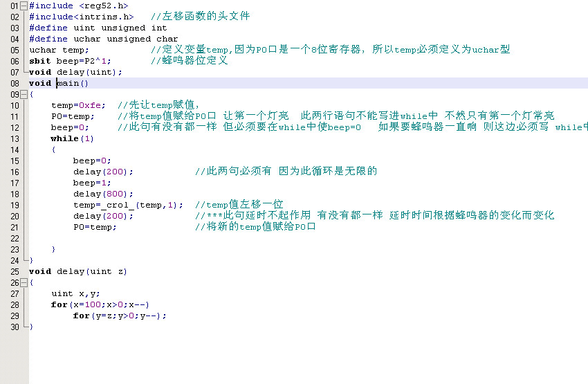Viewport: 588px width, 384px height.
Task: Click '#define uchar unsigned char' line
Action: click(104, 39)
